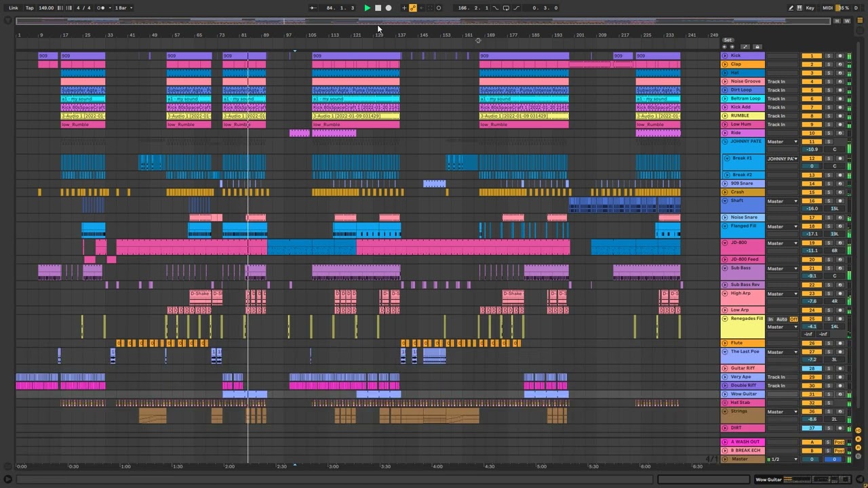Show or hide Track Delay D icon
868x488 pixels.
click(858, 455)
